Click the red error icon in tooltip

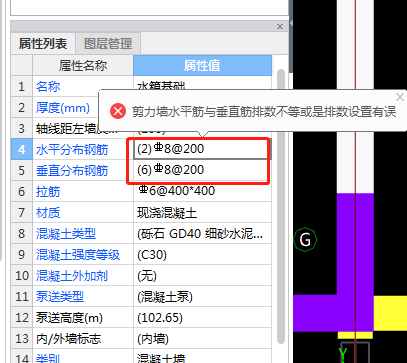[x=118, y=111]
